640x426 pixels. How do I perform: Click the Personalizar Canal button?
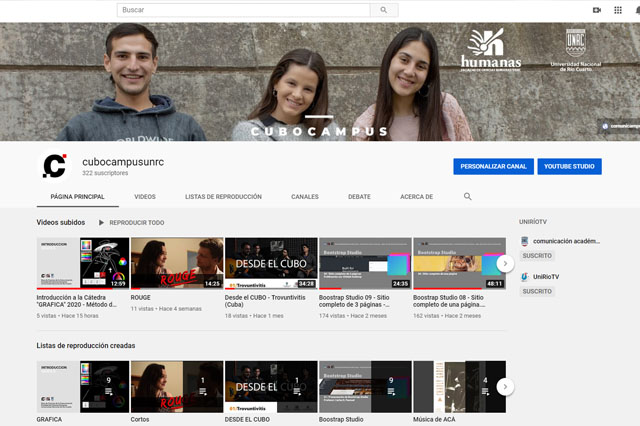tap(493, 166)
